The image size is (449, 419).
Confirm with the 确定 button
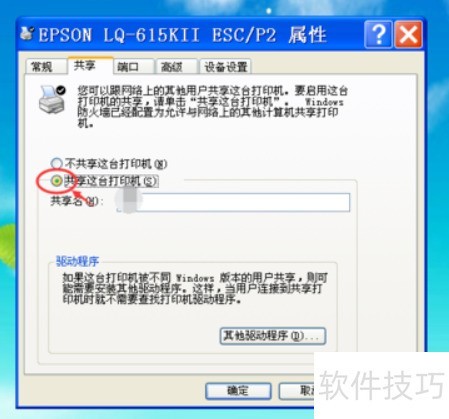238,391
